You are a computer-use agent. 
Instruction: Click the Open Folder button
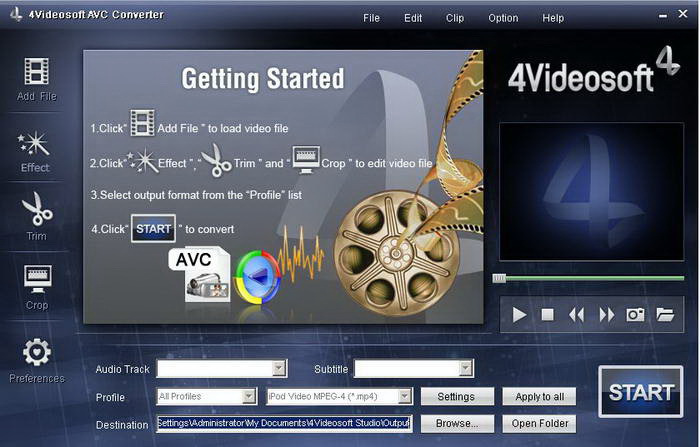pos(539,423)
